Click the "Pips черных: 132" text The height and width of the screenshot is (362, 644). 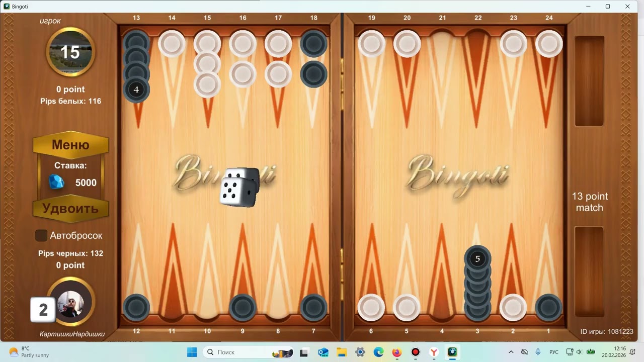pos(70,253)
